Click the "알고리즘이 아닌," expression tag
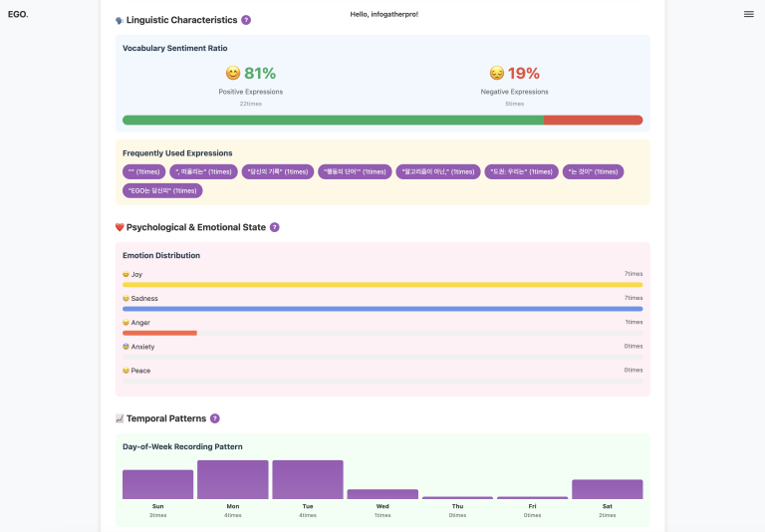765x532 pixels. coord(437,171)
